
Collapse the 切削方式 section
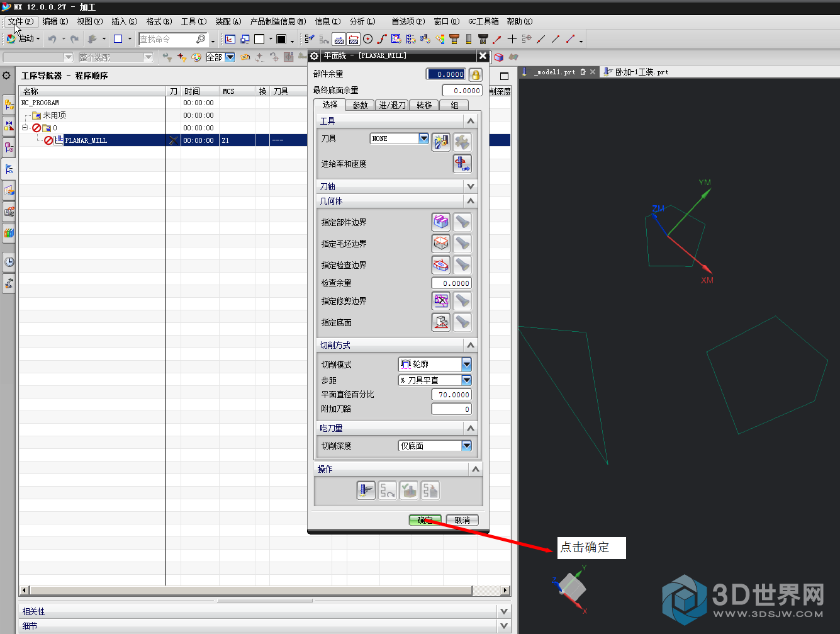tap(470, 345)
